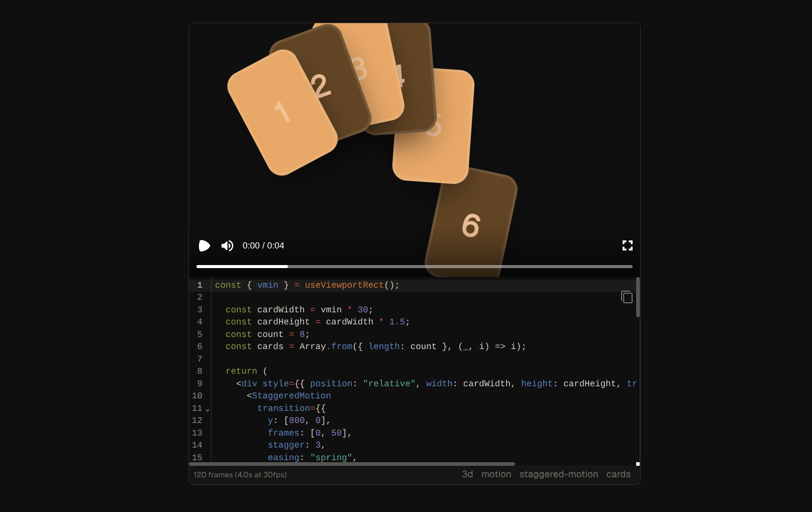Select the "spring" easing value on line 15
The height and width of the screenshot is (512, 812).
(x=332, y=457)
